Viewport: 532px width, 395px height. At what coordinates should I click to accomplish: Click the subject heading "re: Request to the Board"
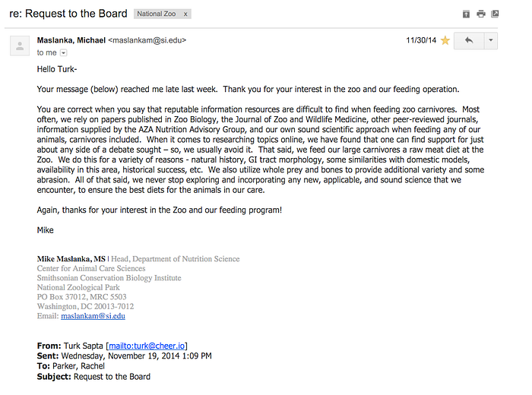click(68, 14)
